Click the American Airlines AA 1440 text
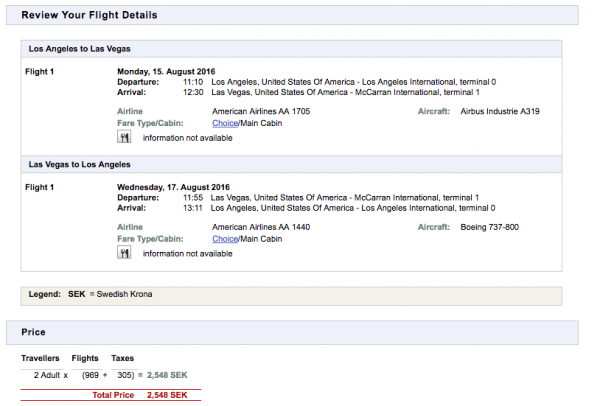This screenshot has height=406, width=600. [x=256, y=227]
